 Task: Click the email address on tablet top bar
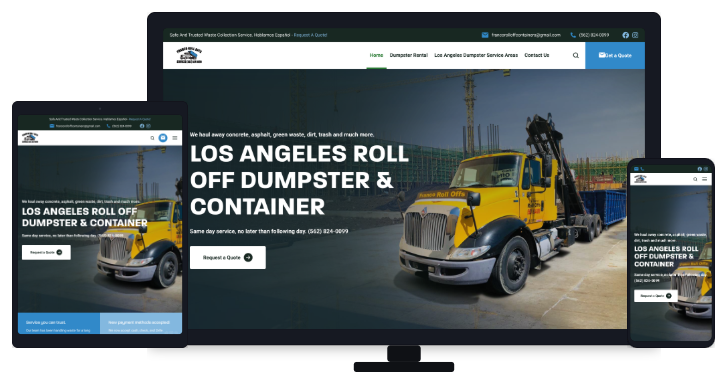click(x=78, y=126)
